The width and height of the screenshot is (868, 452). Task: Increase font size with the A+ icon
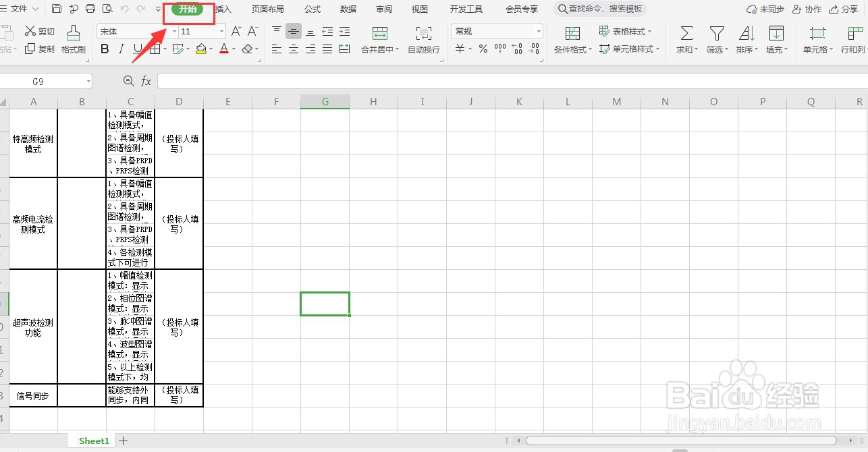tap(236, 31)
